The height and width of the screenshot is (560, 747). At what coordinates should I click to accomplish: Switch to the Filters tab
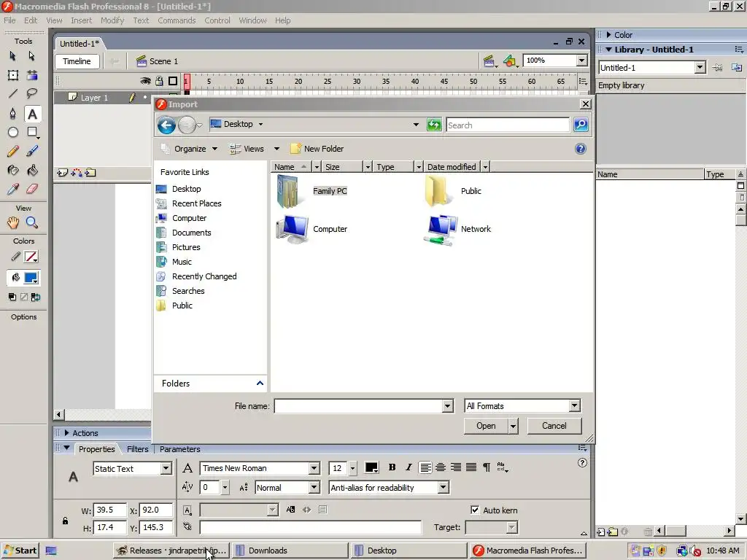(138, 449)
